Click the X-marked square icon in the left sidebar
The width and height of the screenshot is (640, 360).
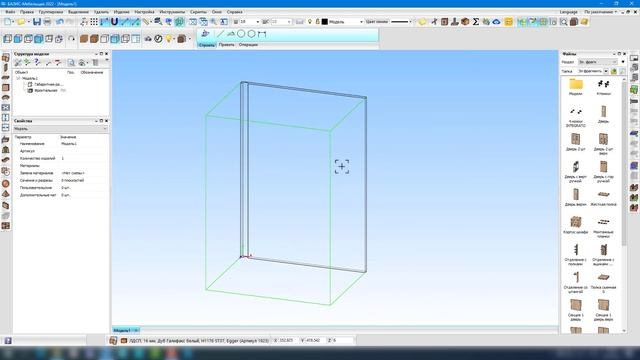6,107
